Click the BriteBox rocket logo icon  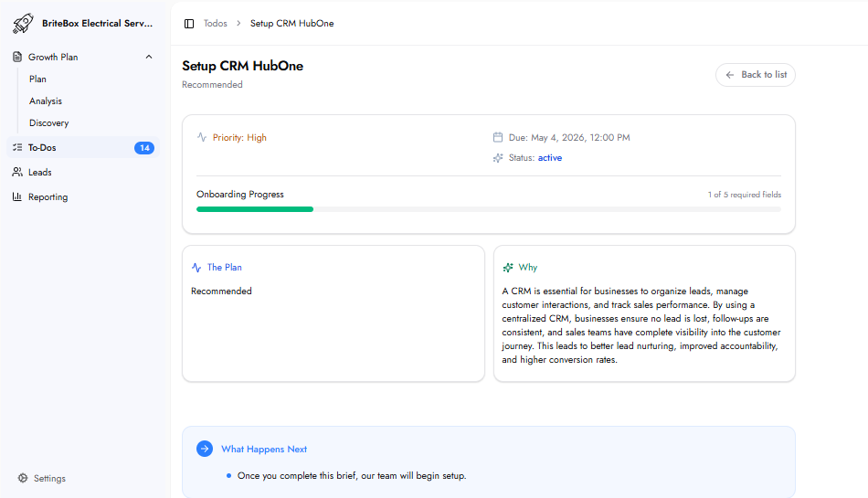click(23, 23)
